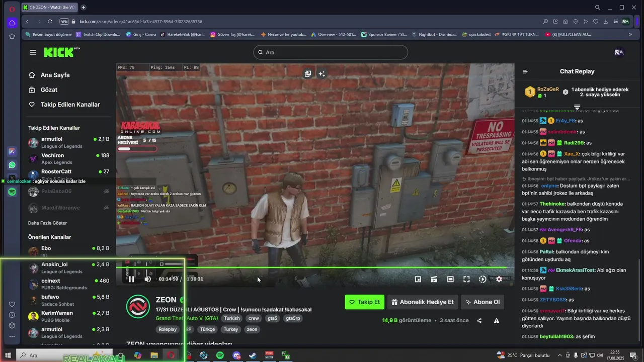Image resolution: width=644 pixels, height=362 pixels.
Task: Mute the video volume speaker icon
Action: tap(147, 279)
